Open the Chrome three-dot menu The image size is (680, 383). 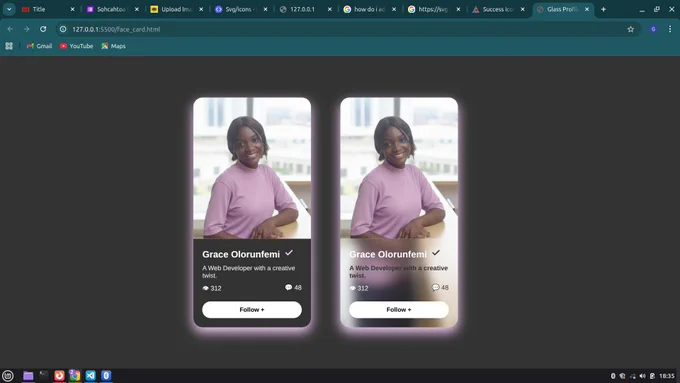tap(670, 29)
